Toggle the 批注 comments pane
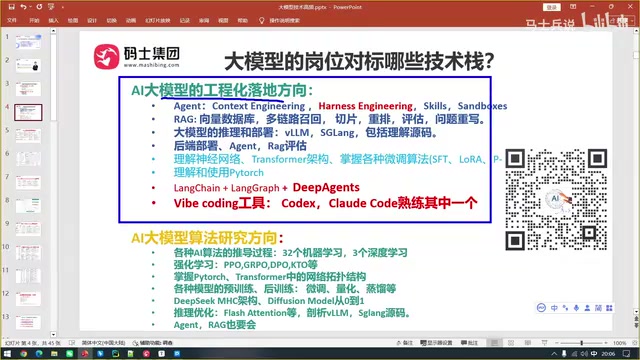Viewport: 640px width, 360px height. [x=469, y=343]
